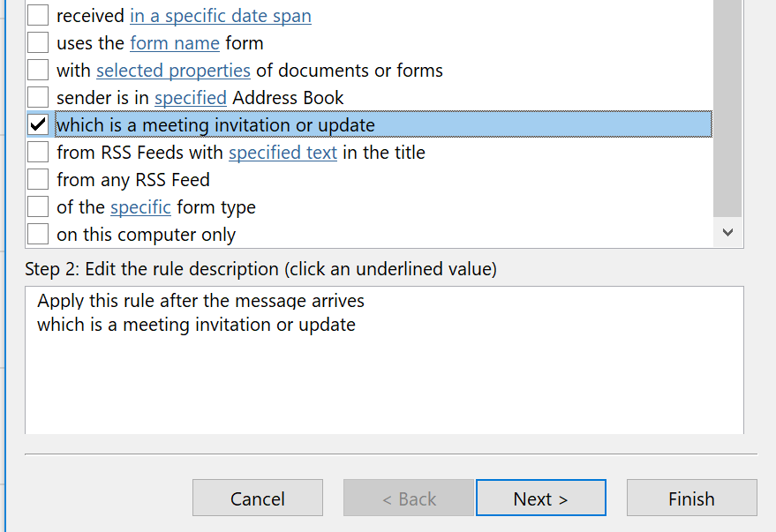This screenshot has height=532, width=776.
Task: Open the 'specified text' RSS link
Action: [x=283, y=153]
